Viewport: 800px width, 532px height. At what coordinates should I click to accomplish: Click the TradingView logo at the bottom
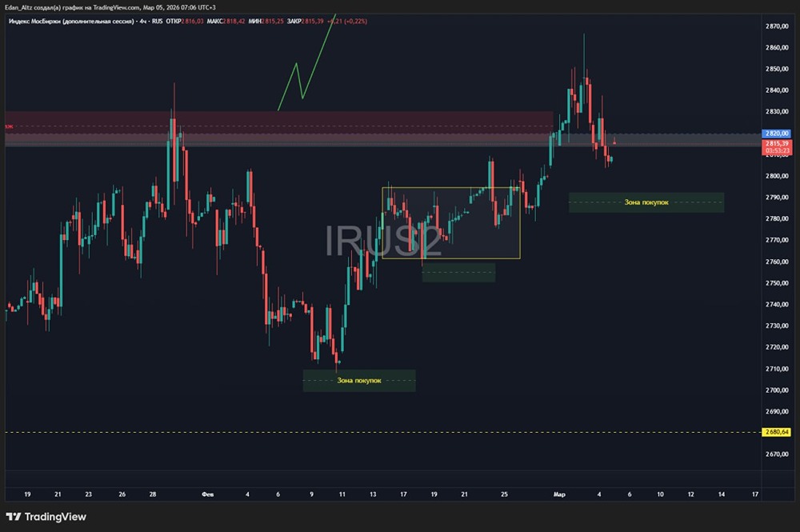point(46,517)
